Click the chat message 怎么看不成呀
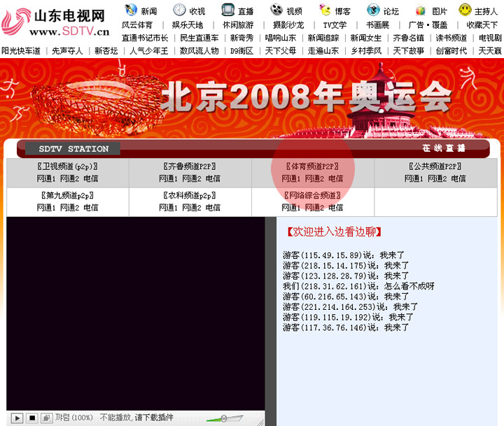This screenshot has height=426, width=504. pos(409,286)
